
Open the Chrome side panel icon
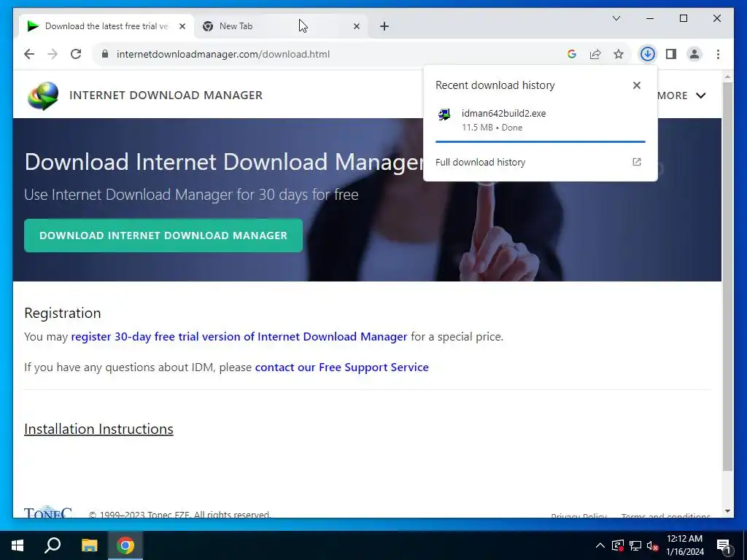pos(671,54)
